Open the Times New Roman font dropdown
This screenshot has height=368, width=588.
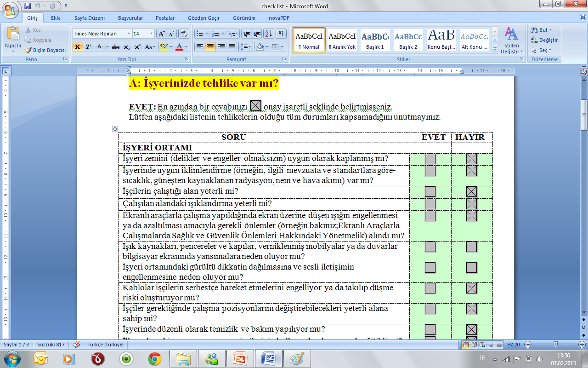128,34
